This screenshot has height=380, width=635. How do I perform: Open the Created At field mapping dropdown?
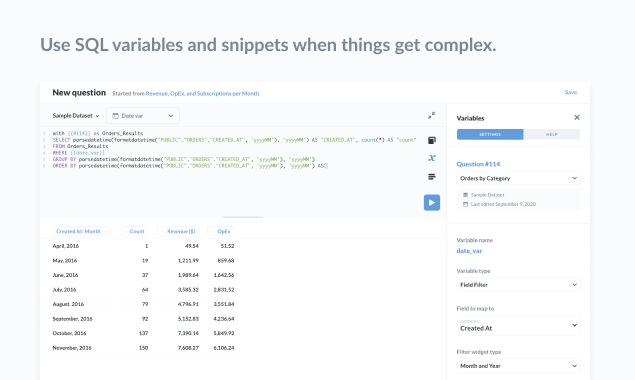click(x=518, y=325)
